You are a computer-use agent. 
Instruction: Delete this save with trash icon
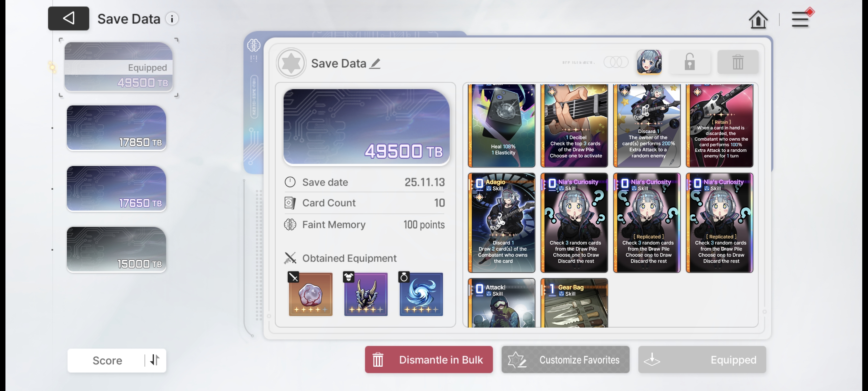738,62
